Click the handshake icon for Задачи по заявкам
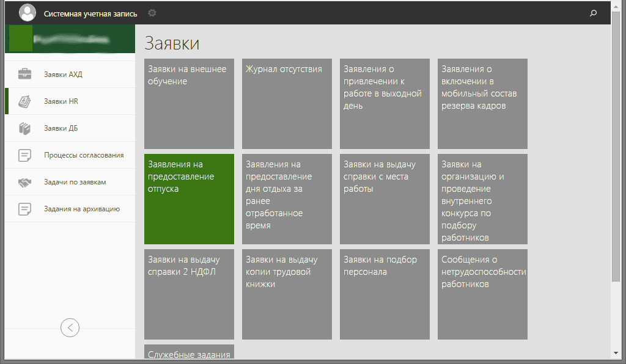 (24, 182)
